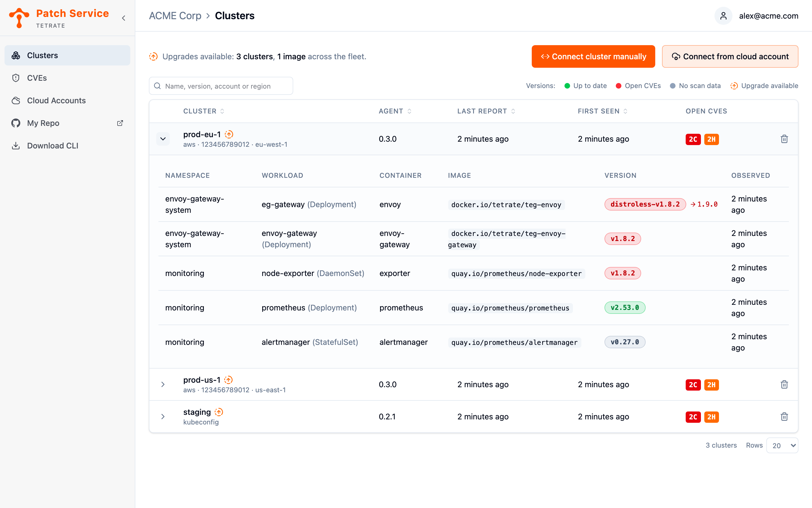Screen dimensions: 812x508
Task: Expand the staging cluster row
Action: click(163, 417)
